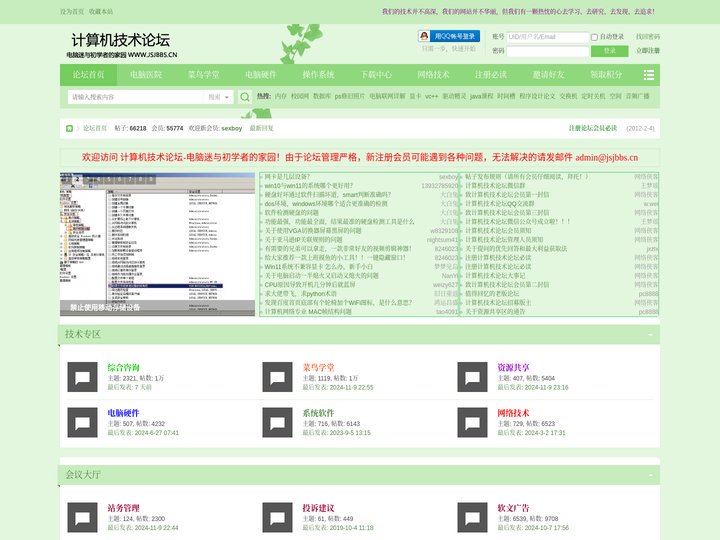This screenshot has width=720, height=540.
Task: Open the thread win10与win11的系统哪个更好用?
Action: click(x=309, y=186)
